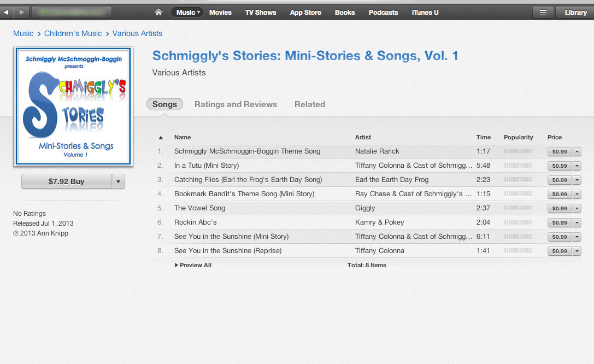Open price arrow for Sunshine (Reprise)
The image size is (594, 364).
click(x=577, y=251)
